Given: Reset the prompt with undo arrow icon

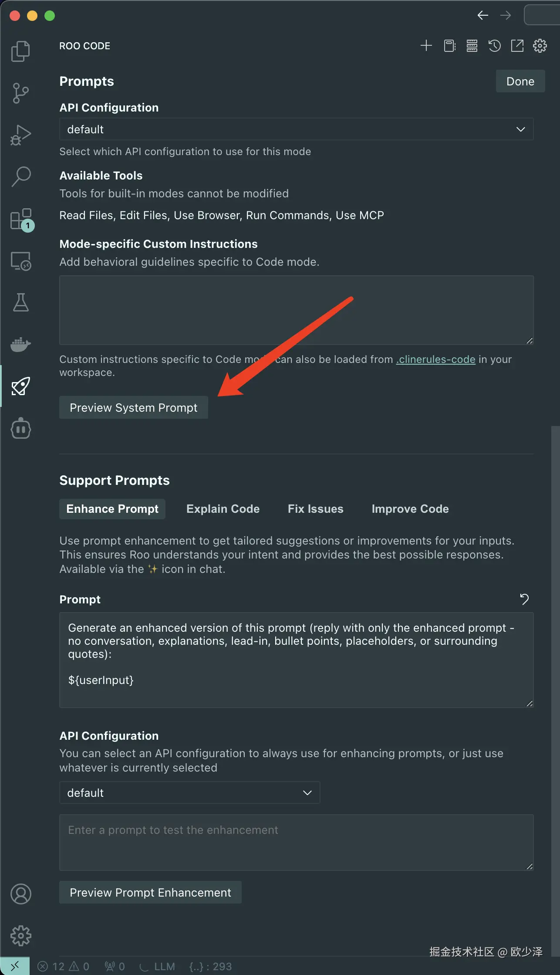Looking at the screenshot, I should [524, 599].
